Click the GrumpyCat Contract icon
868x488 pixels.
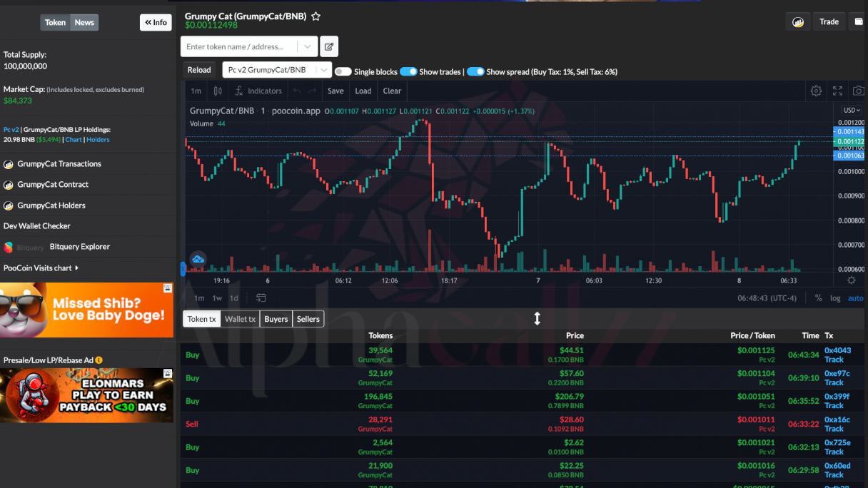pyautogui.click(x=9, y=185)
